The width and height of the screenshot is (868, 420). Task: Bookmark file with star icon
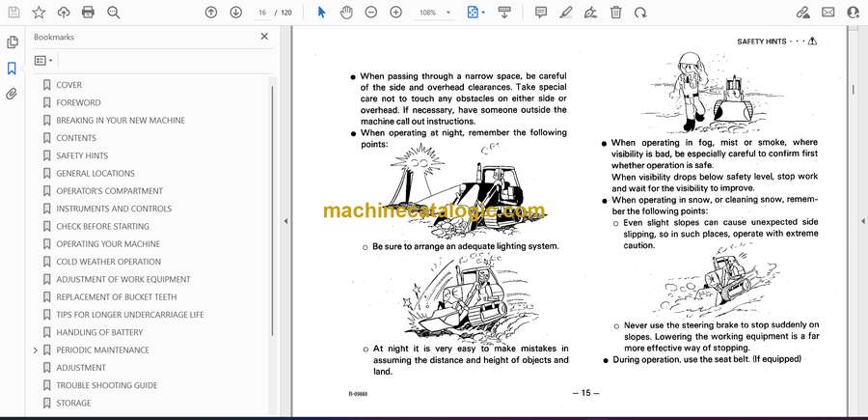[x=39, y=13]
